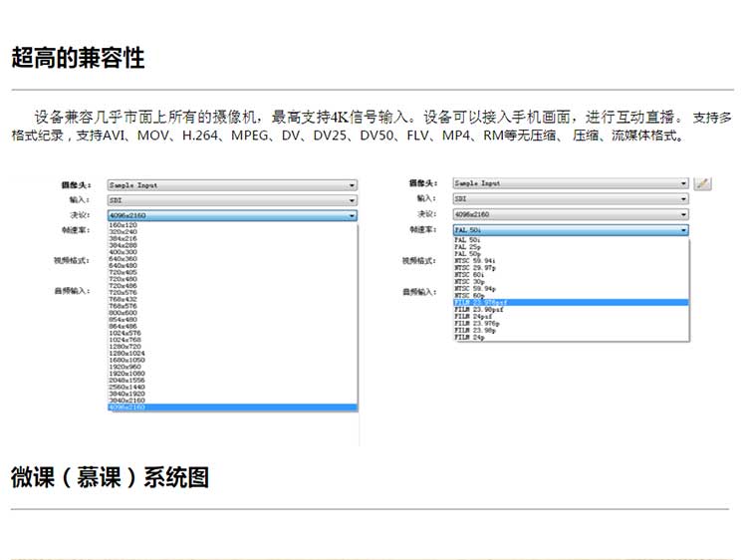
Task: Pick FILM 24p from the frame rate list
Action: point(468,338)
